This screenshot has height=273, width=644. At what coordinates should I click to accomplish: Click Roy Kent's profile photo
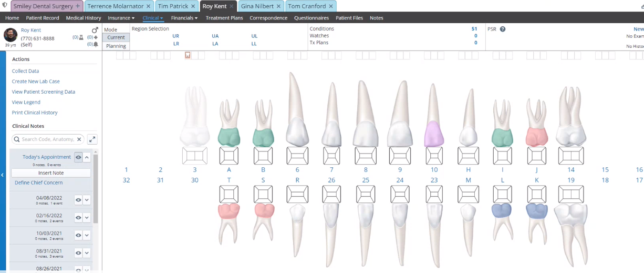11,35
